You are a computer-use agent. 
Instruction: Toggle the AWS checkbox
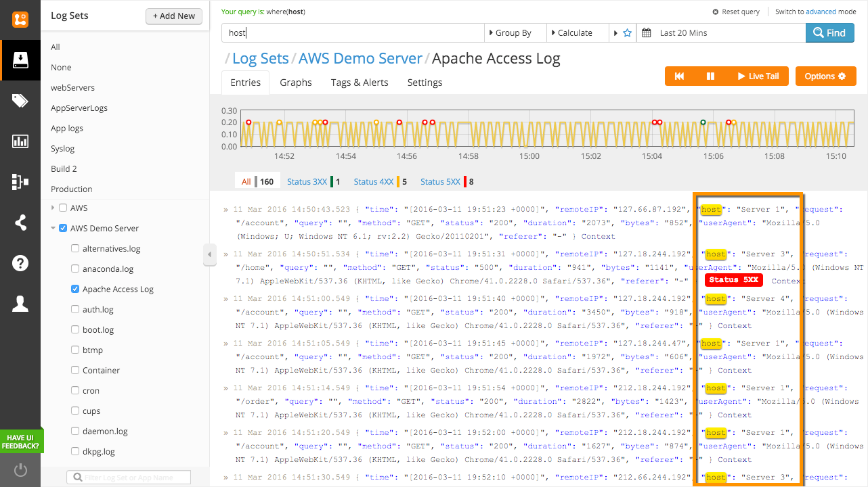pyautogui.click(x=63, y=208)
